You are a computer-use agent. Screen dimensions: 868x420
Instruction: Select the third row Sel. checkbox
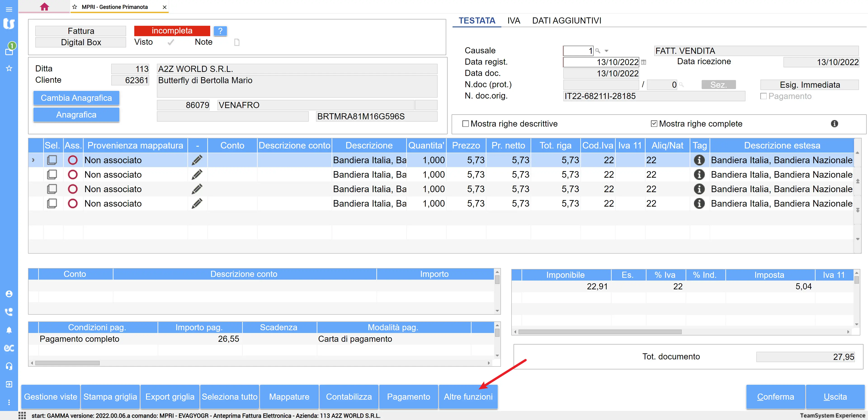coord(52,189)
